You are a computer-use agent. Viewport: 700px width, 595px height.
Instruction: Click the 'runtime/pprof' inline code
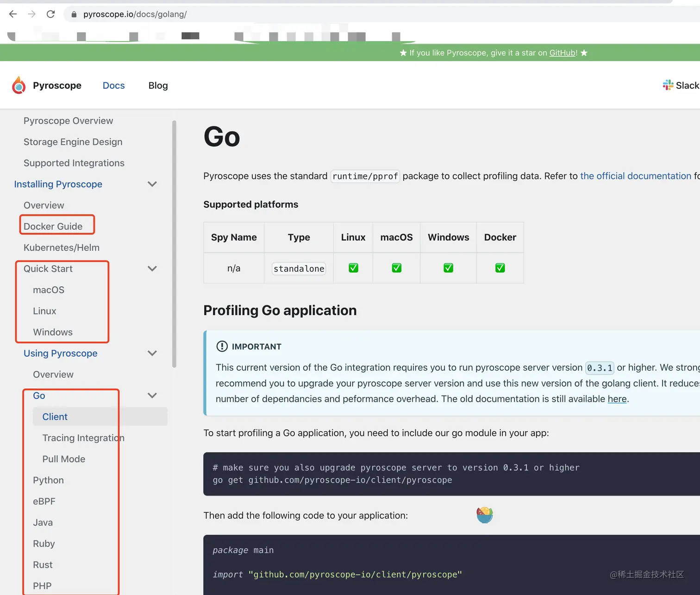coord(365,176)
